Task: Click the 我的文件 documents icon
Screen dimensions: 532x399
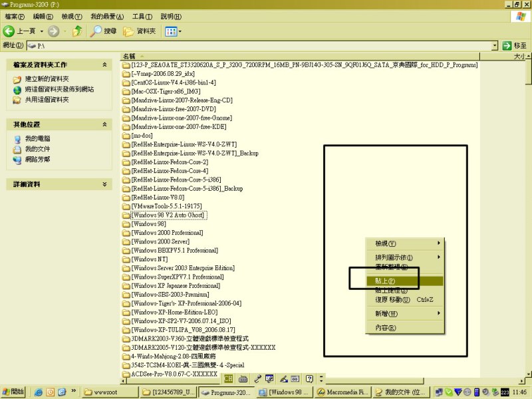Action: (17, 149)
